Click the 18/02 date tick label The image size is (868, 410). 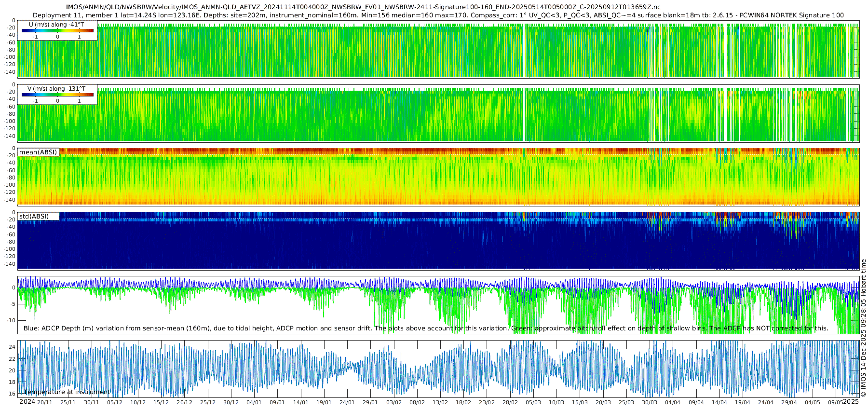pos(463,402)
